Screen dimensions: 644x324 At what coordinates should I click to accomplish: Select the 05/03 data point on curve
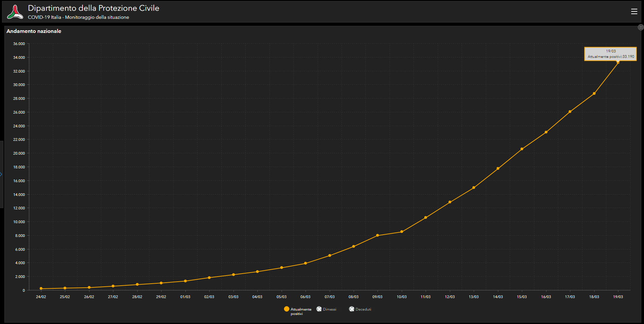coord(282,268)
